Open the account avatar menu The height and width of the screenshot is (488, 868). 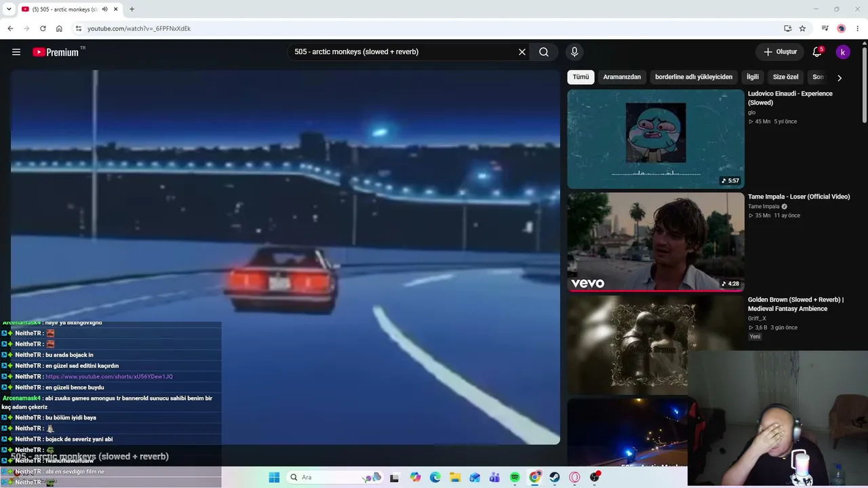843,52
